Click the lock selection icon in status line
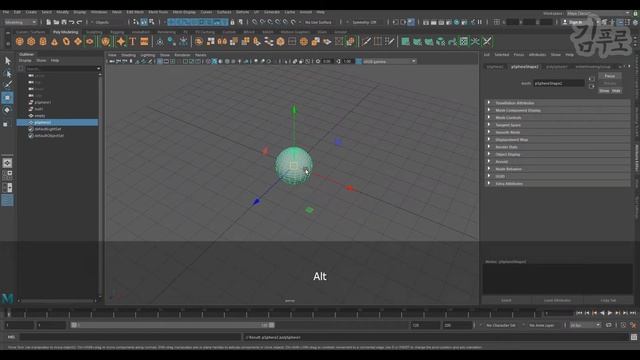The width and height of the screenshot is (640, 360). (232, 22)
